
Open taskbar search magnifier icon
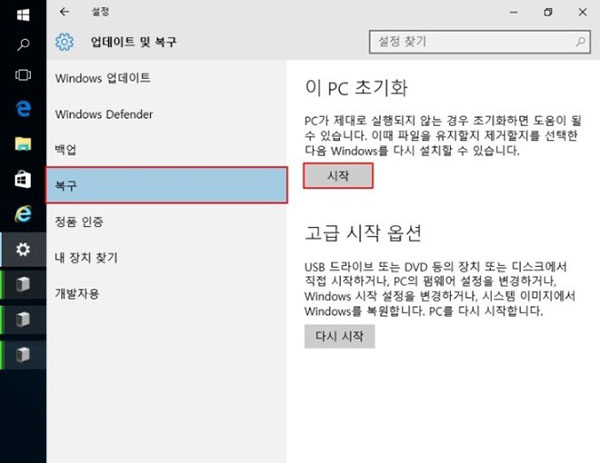tap(23, 45)
